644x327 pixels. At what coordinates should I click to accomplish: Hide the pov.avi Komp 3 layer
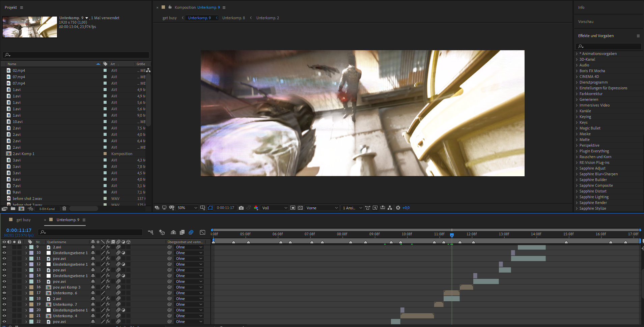point(4,287)
